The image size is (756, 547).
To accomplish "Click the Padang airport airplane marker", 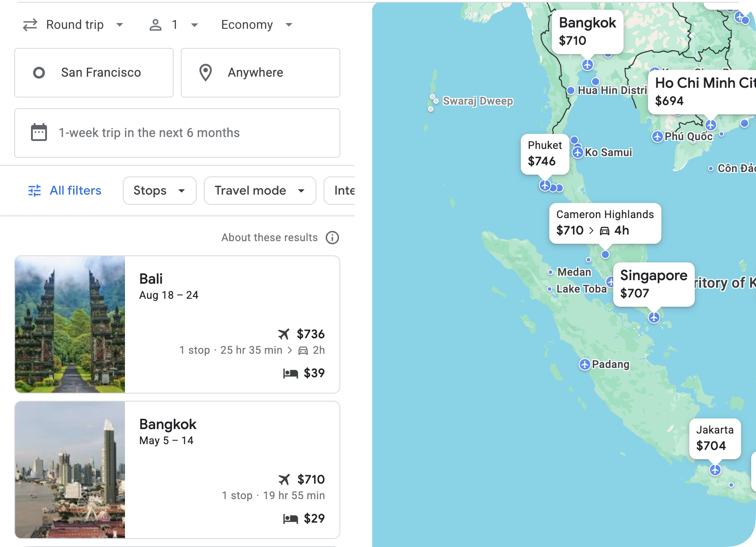I will (586, 364).
